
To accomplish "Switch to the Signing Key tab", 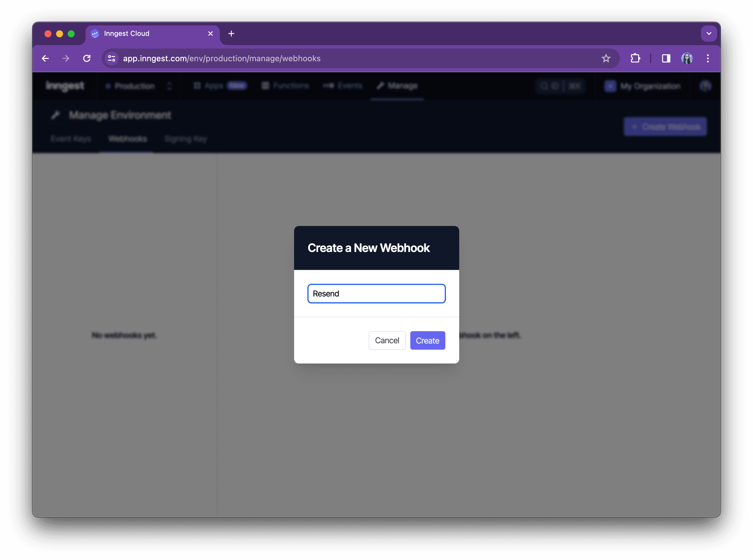I will point(186,138).
